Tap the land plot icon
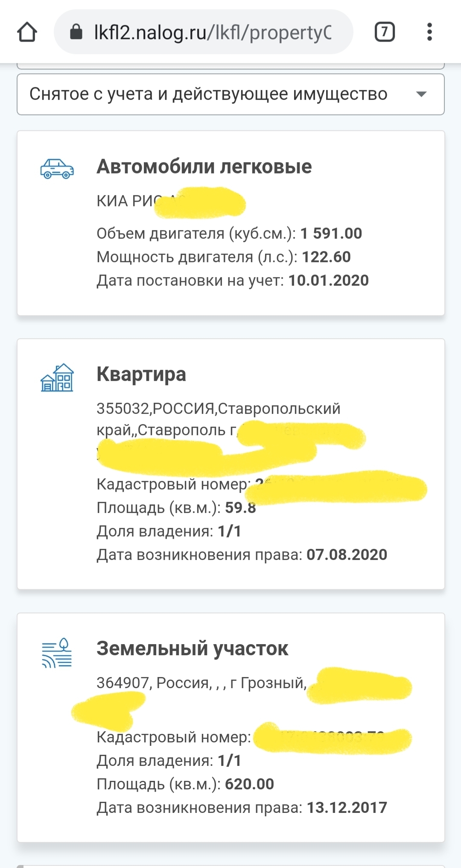The image size is (461, 868). click(x=57, y=653)
